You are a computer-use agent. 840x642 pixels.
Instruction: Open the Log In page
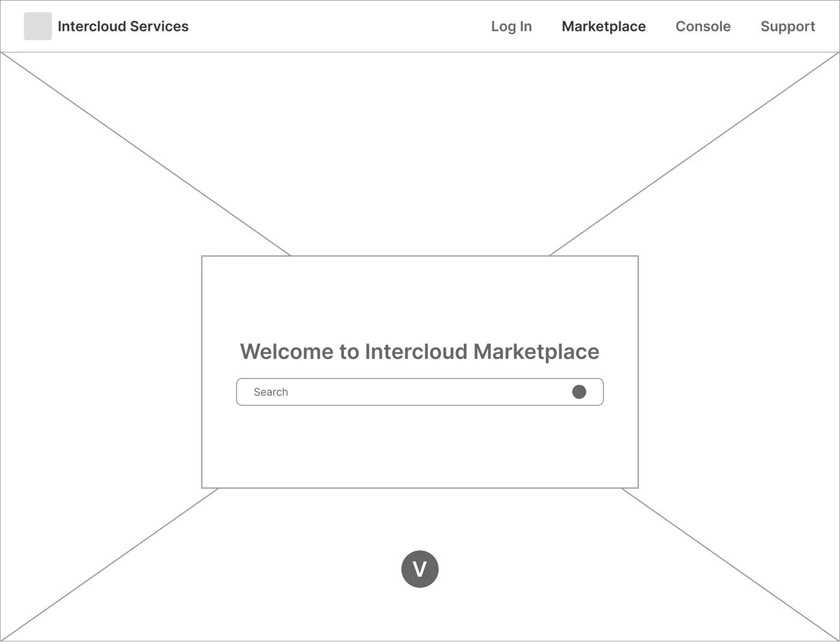511,26
